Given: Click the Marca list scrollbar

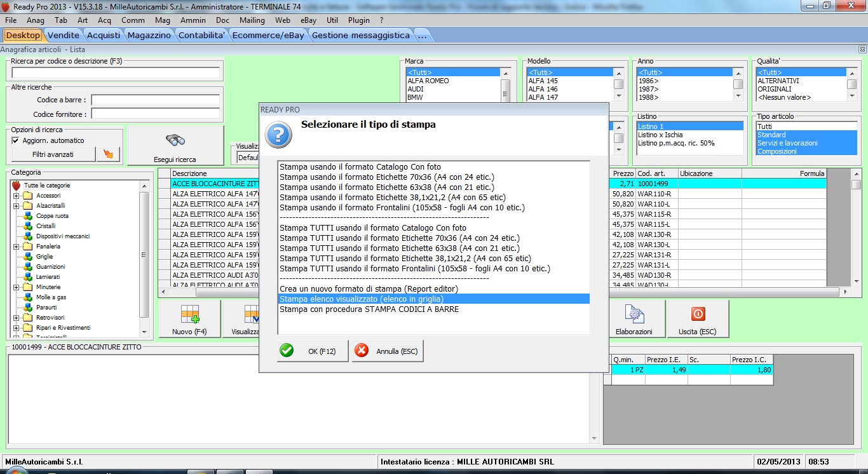Looking at the screenshot, I should (506, 85).
